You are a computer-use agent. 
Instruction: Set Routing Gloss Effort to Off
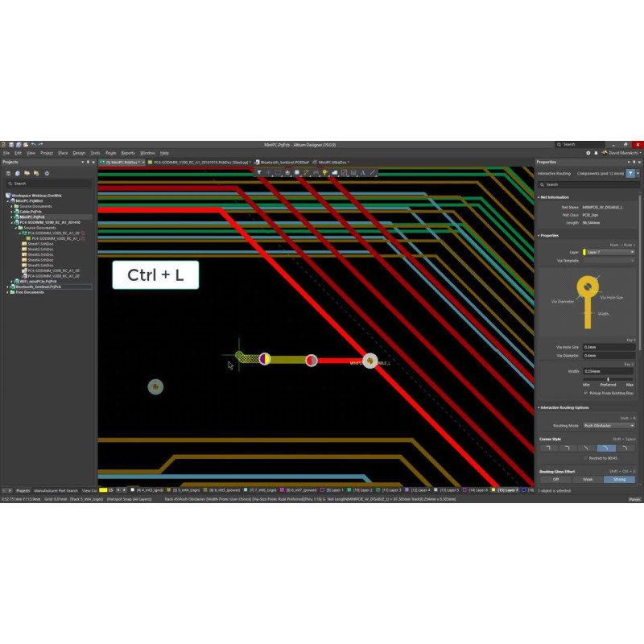(555, 479)
